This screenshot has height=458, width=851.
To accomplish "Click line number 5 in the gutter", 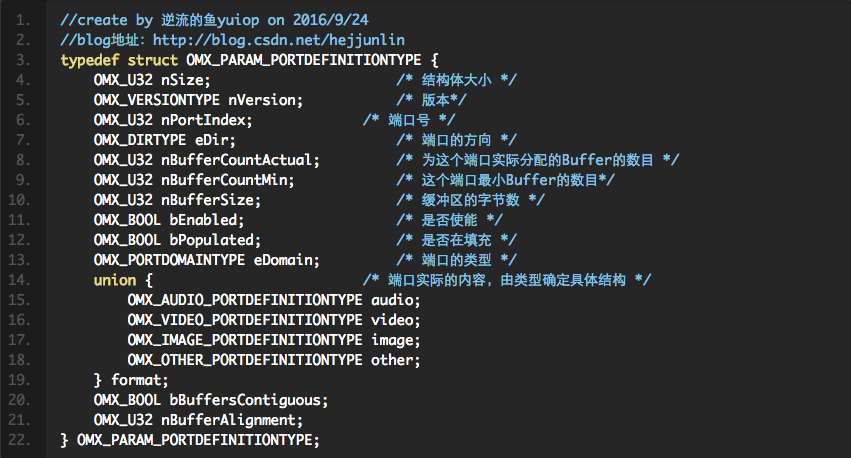I will pyautogui.click(x=23, y=100).
